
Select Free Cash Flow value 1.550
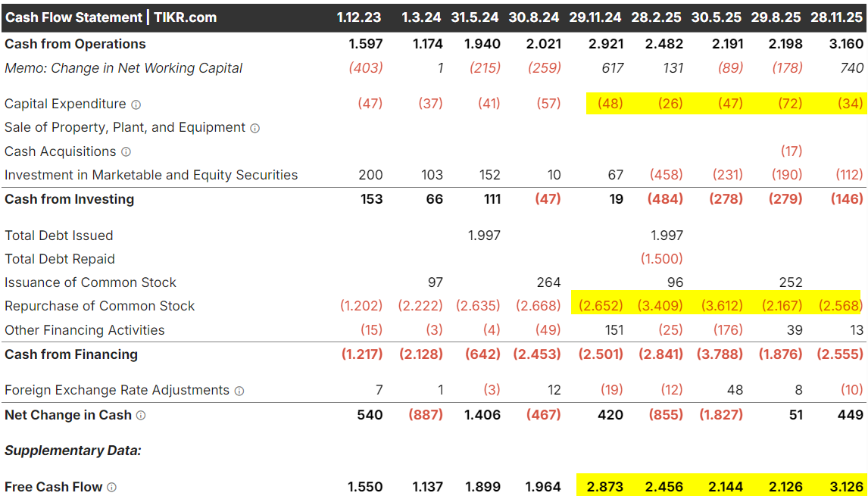(x=365, y=487)
